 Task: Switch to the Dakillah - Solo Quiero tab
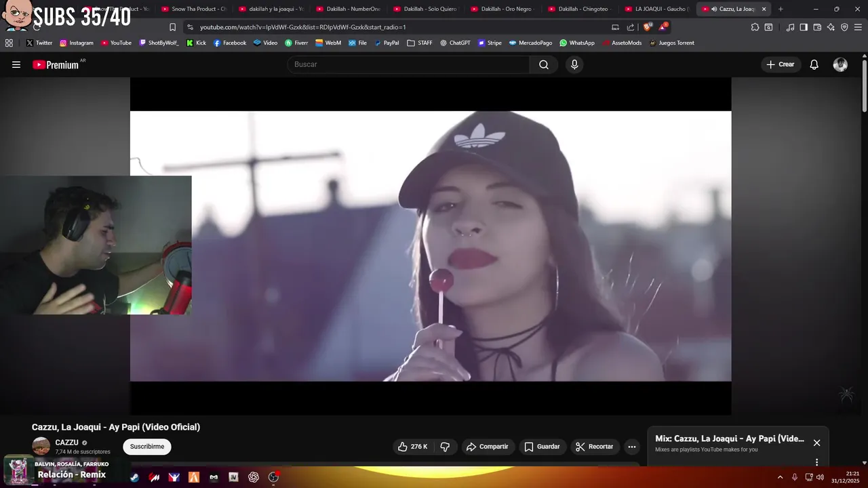click(425, 9)
